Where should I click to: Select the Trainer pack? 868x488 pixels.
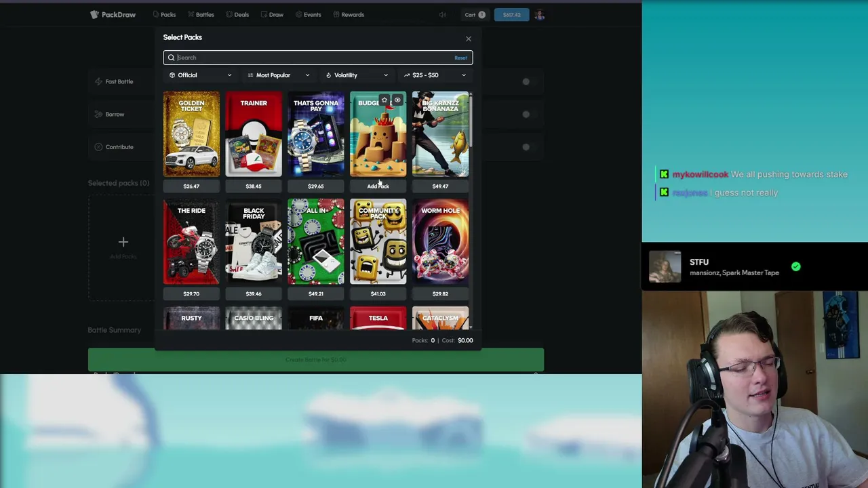254,134
